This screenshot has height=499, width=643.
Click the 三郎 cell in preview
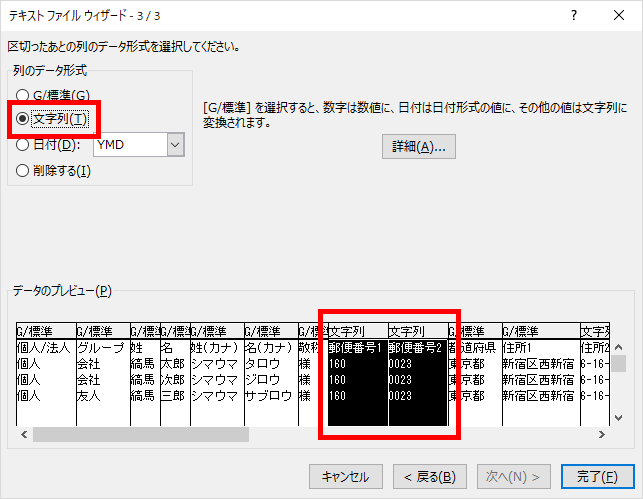point(173,396)
